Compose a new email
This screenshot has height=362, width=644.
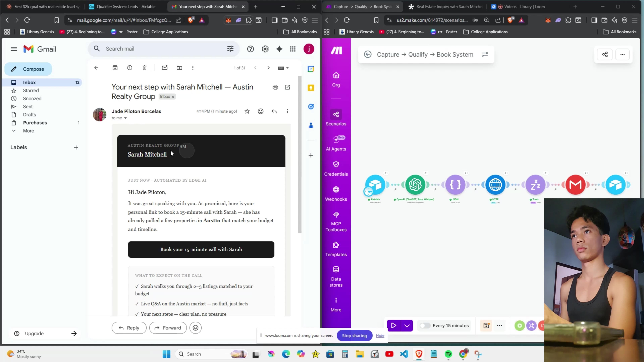[28, 69]
